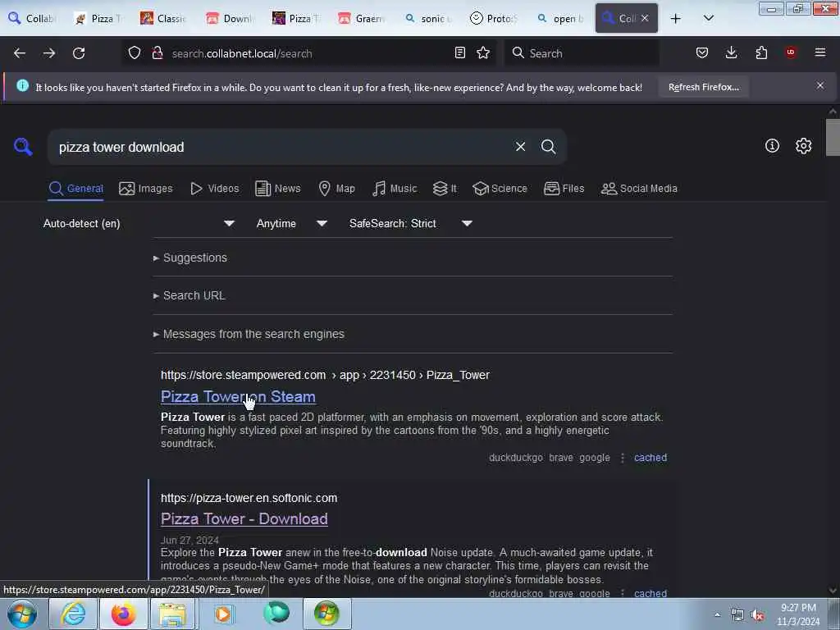Click the muted volume tray icon
The height and width of the screenshot is (630, 840).
click(x=757, y=615)
